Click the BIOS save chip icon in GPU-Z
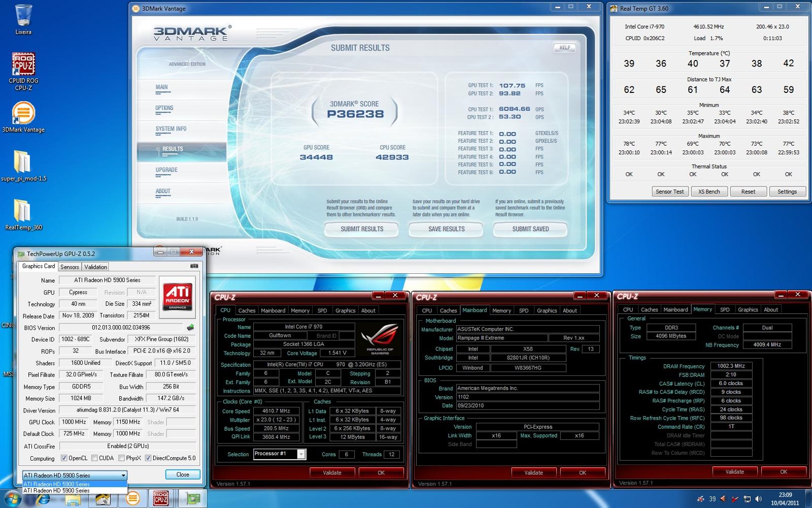This screenshot has height=508, width=812. coord(190,327)
